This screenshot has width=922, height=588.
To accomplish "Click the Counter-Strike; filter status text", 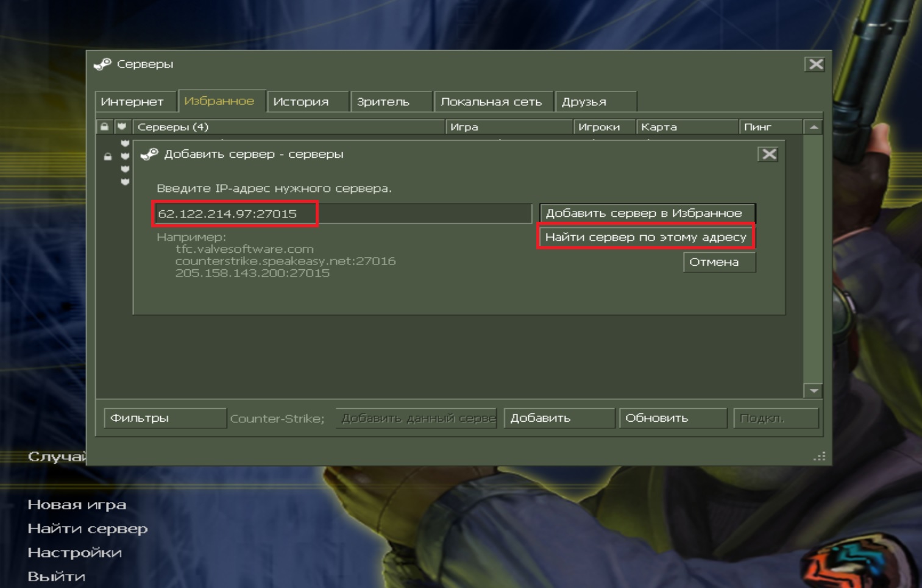I will coord(277,419).
